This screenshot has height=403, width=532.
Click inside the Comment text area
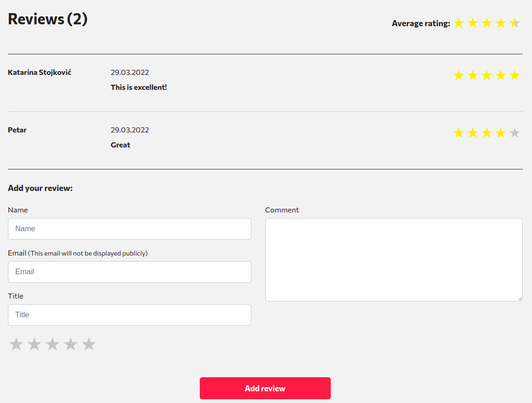pyautogui.click(x=394, y=260)
